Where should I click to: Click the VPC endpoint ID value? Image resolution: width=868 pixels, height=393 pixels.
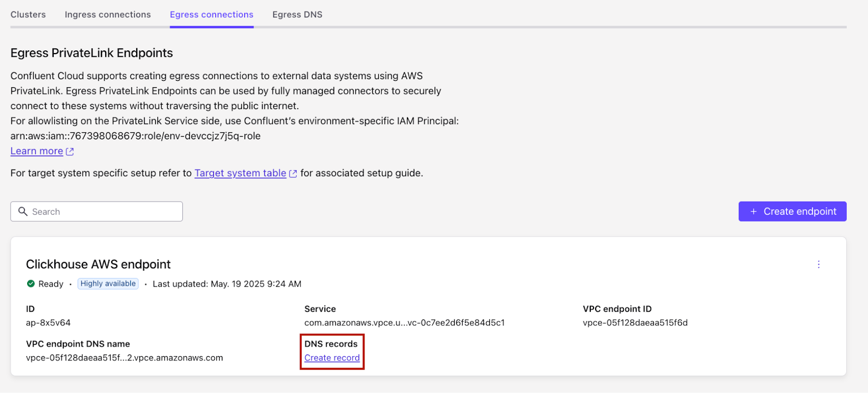pyautogui.click(x=635, y=323)
